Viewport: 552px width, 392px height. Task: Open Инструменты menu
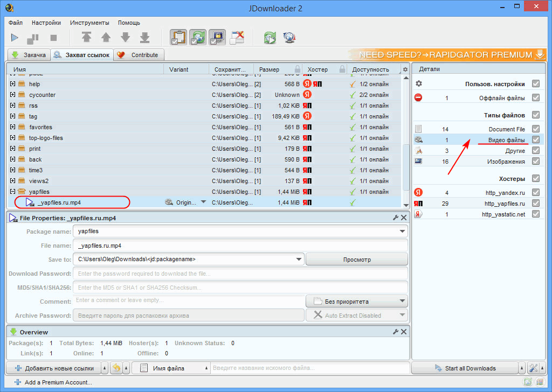point(89,23)
